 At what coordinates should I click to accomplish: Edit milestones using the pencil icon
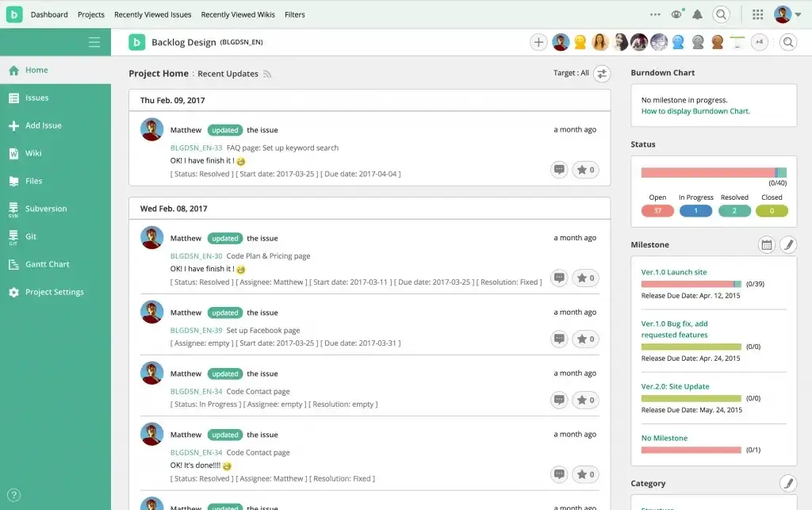(788, 244)
